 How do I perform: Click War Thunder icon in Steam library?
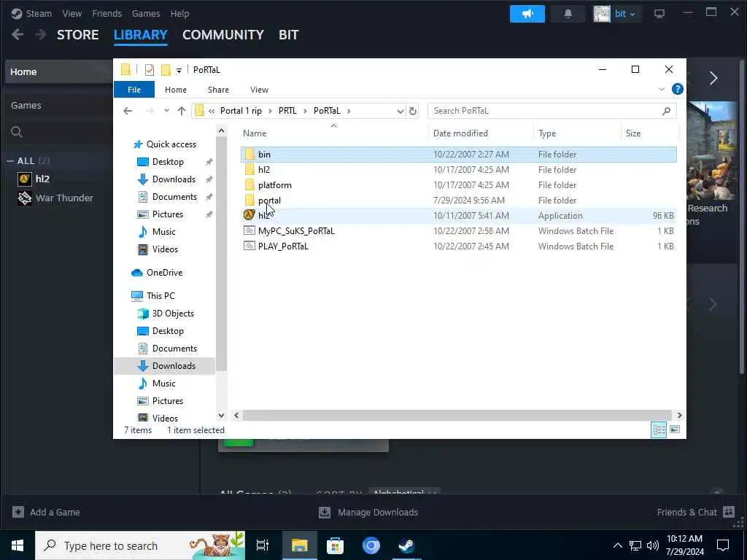coord(24,198)
